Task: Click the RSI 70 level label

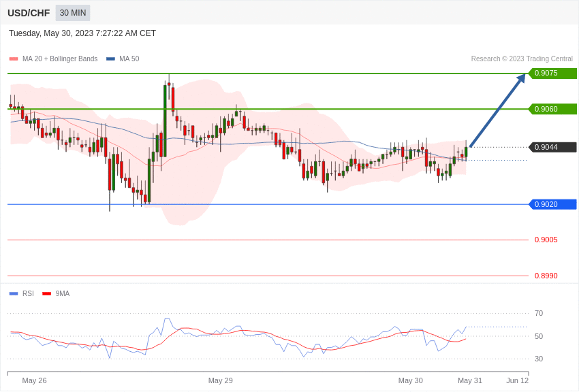Action: 539,314
